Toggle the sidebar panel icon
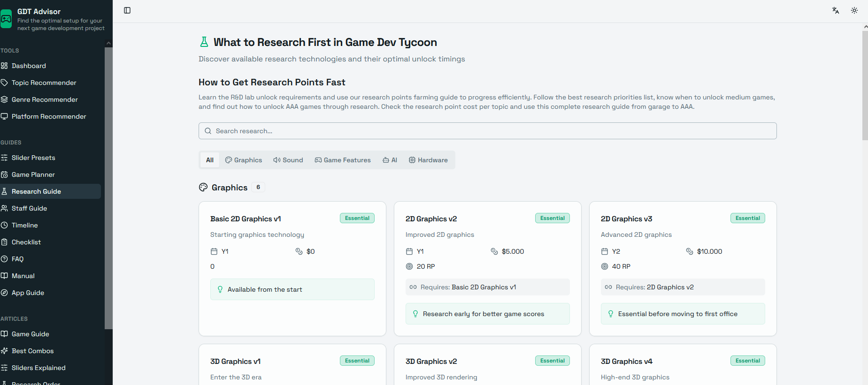868x385 pixels. pyautogui.click(x=127, y=10)
